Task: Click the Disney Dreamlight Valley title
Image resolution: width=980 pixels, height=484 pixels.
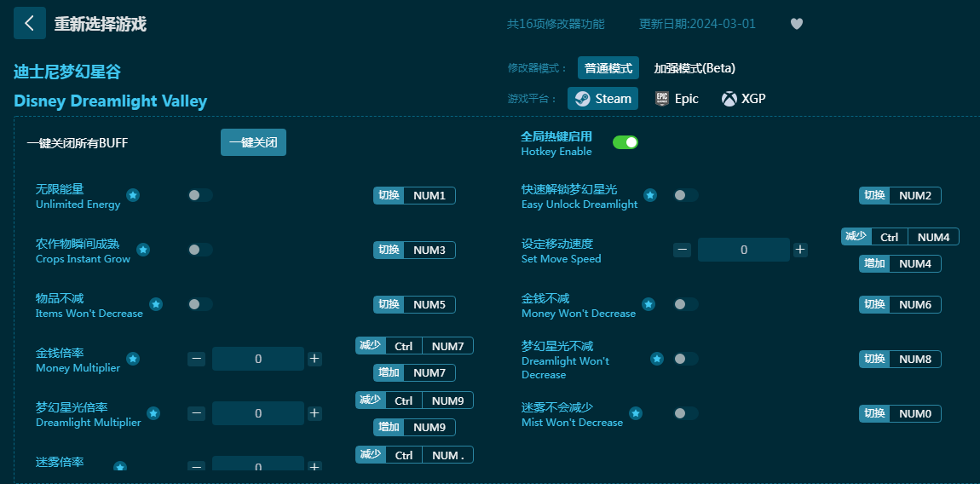Action: 111,101
